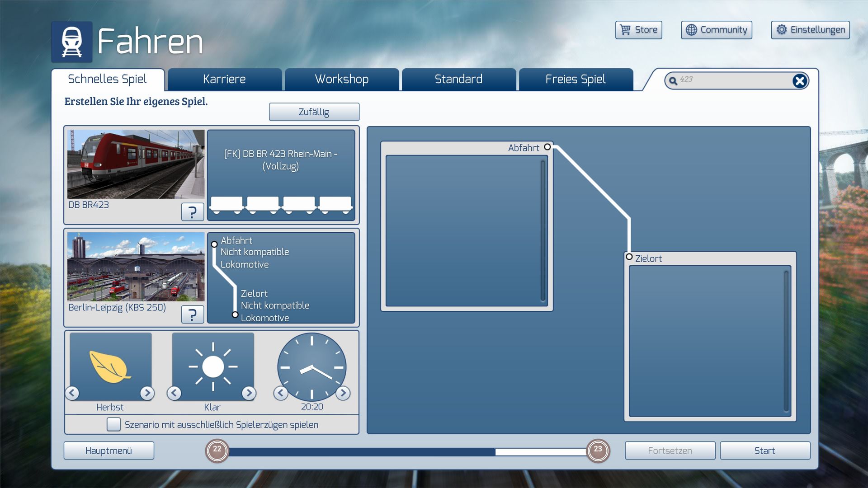Image resolution: width=868 pixels, height=488 pixels.
Task: Open Einstellungen settings
Action: click(x=810, y=30)
